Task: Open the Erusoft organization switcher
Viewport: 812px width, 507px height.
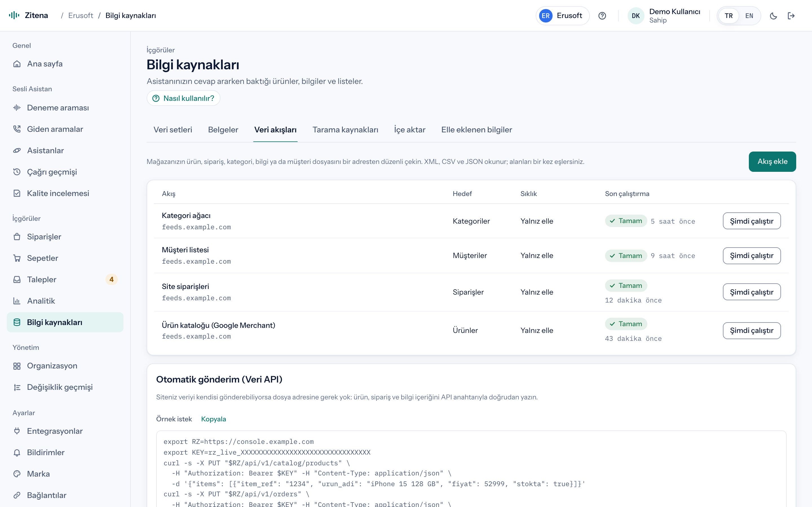Action: [x=562, y=16]
